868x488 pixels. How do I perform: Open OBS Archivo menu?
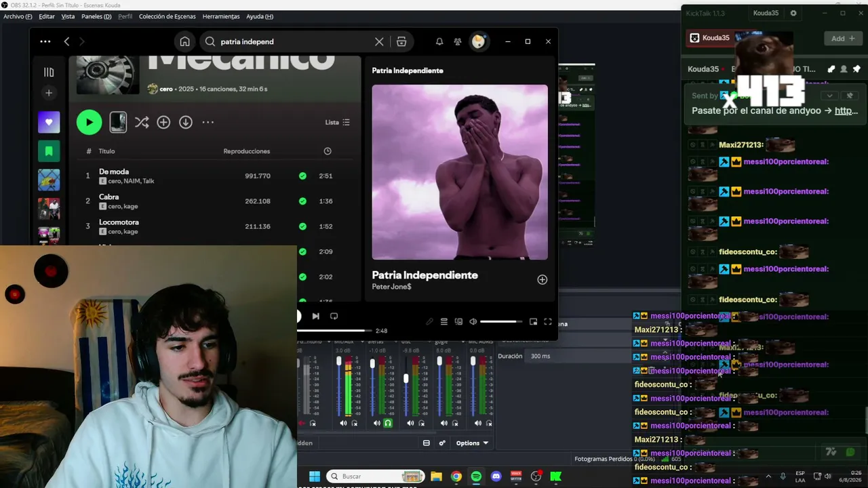point(18,16)
